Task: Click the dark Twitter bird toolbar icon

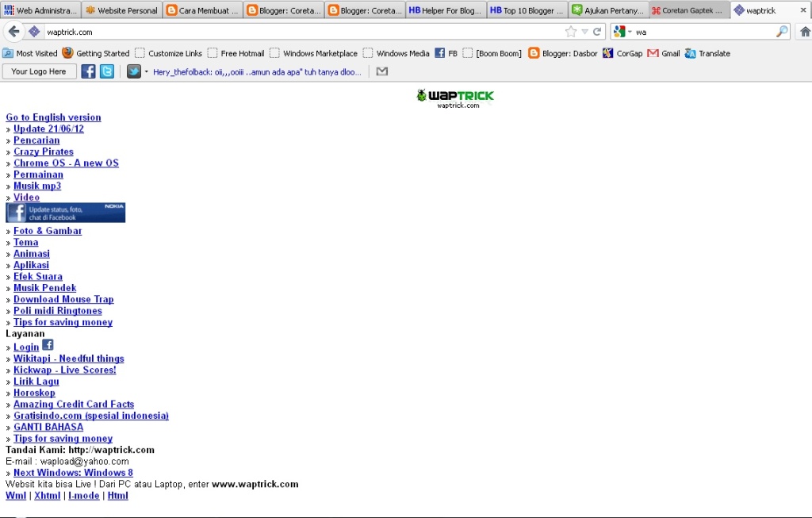Action: [133, 71]
